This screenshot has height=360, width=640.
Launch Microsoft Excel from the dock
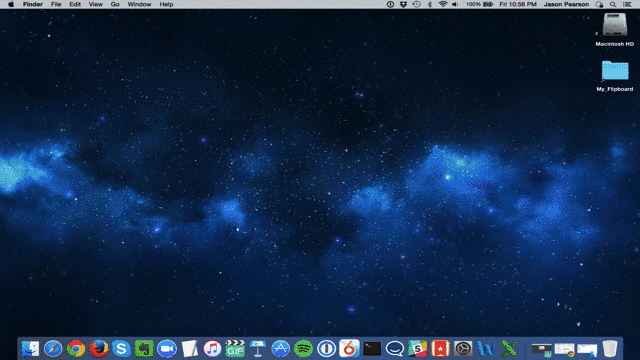coord(509,349)
